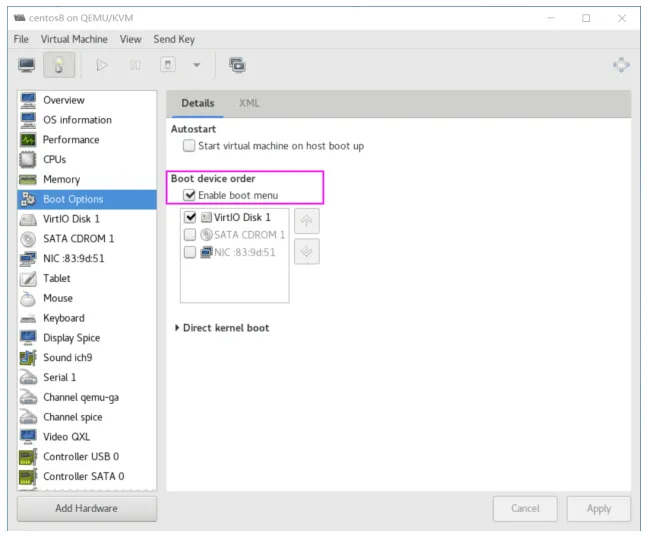Click the Apply button
This screenshot has height=536, width=645.
coord(599,509)
